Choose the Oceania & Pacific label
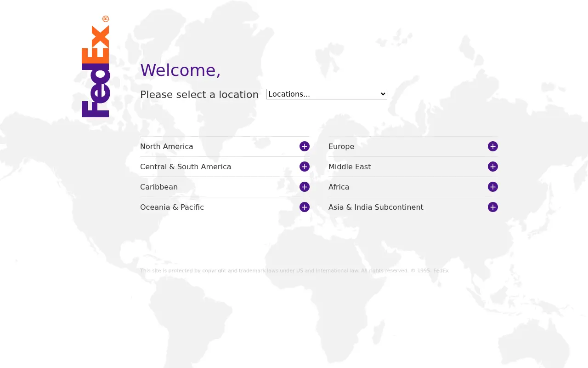 172,207
